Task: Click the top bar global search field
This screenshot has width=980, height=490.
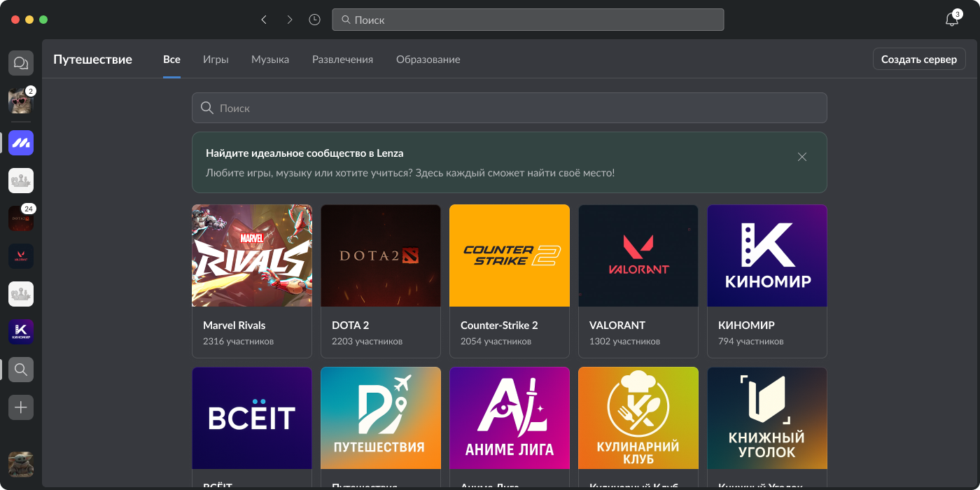Action: [x=528, y=20]
